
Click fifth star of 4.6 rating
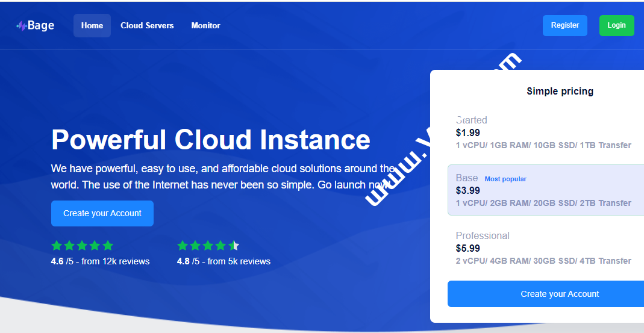pos(108,246)
